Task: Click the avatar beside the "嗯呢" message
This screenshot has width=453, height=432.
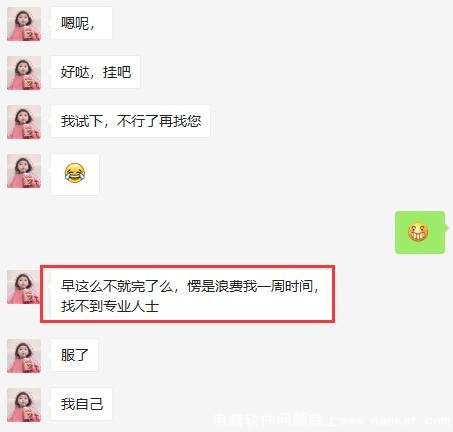Action: [x=24, y=24]
